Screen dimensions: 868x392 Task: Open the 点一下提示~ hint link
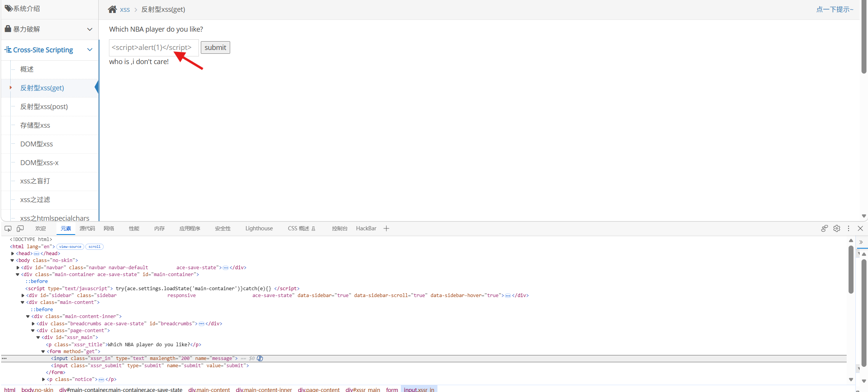834,10
